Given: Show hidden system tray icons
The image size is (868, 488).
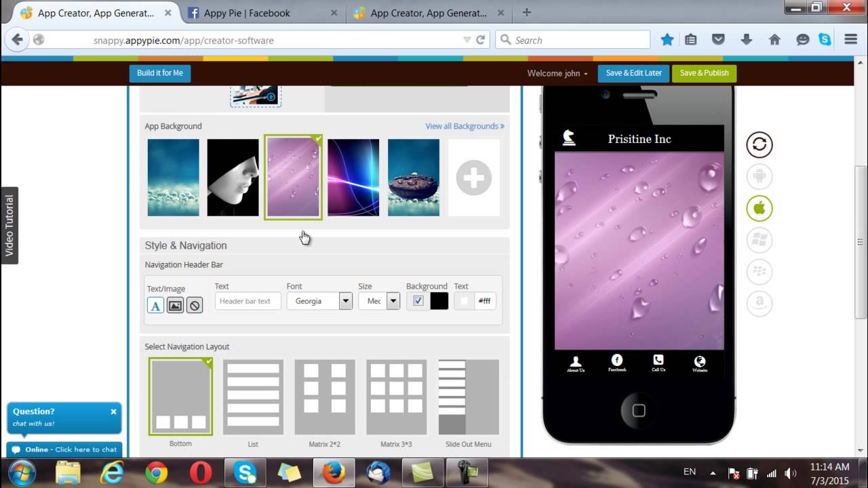Looking at the screenshot, I should click(713, 472).
